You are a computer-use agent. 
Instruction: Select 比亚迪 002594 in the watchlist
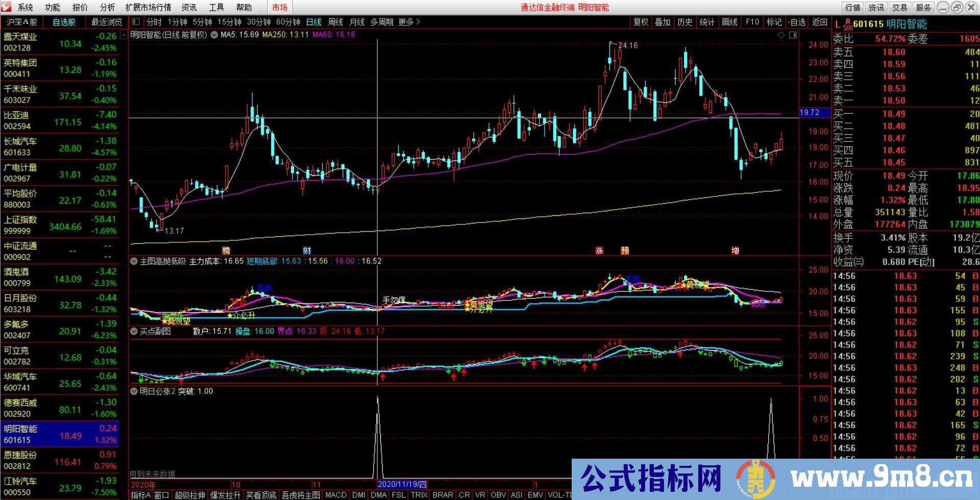(x=60, y=121)
